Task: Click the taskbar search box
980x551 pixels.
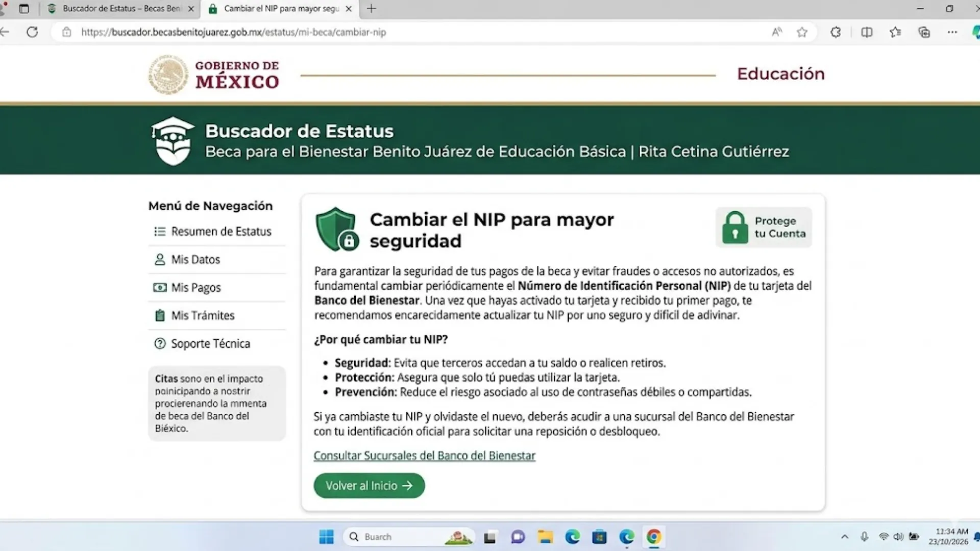Action: click(x=409, y=537)
